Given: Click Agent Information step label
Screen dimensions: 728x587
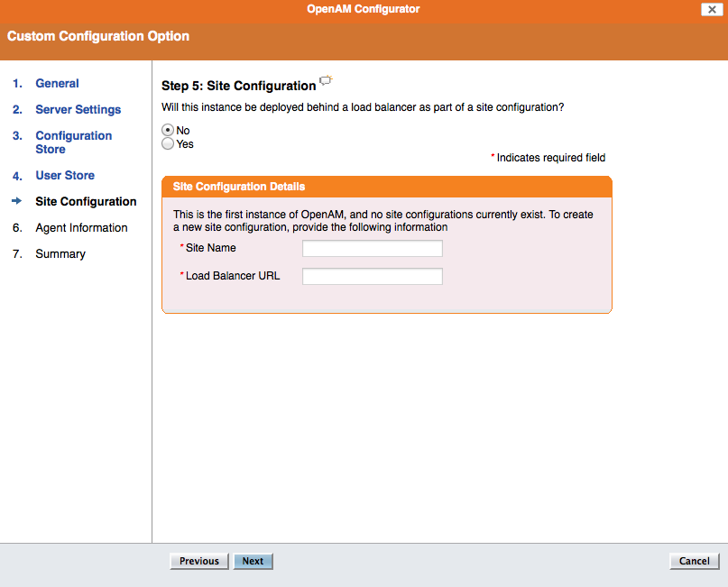Looking at the screenshot, I should coord(81,228).
